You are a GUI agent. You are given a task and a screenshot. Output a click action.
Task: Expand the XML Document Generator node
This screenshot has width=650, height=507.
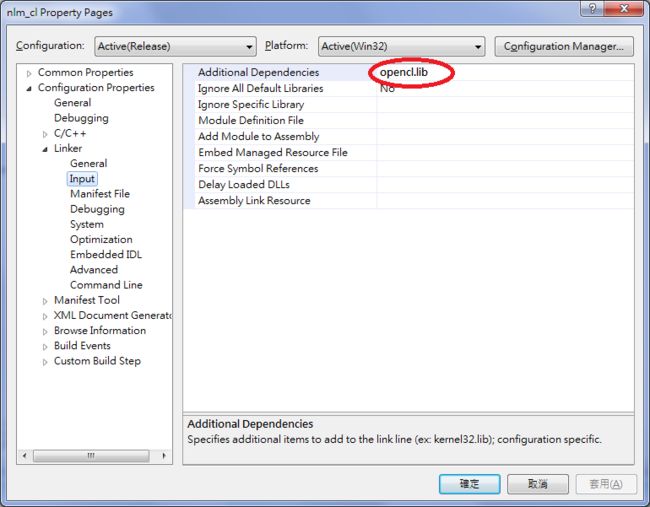coord(45,316)
